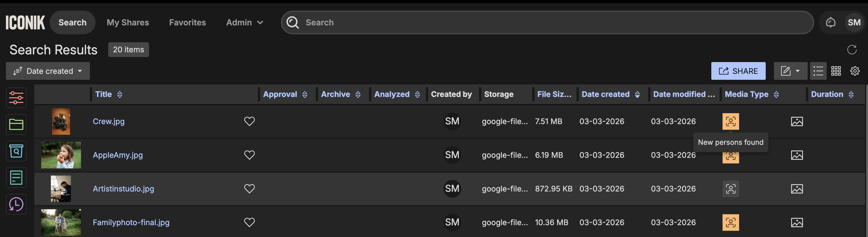Expand the edit pencil dropdown

(790, 71)
